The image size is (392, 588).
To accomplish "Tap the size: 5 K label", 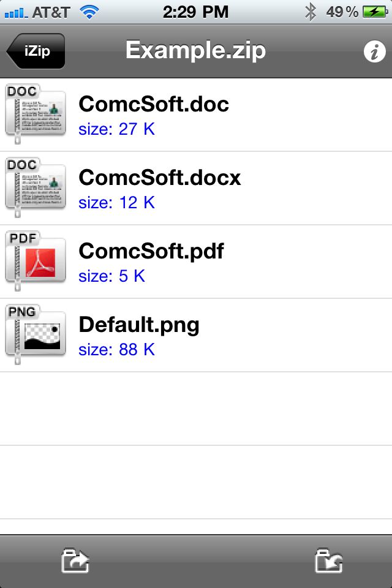I will [x=112, y=276].
